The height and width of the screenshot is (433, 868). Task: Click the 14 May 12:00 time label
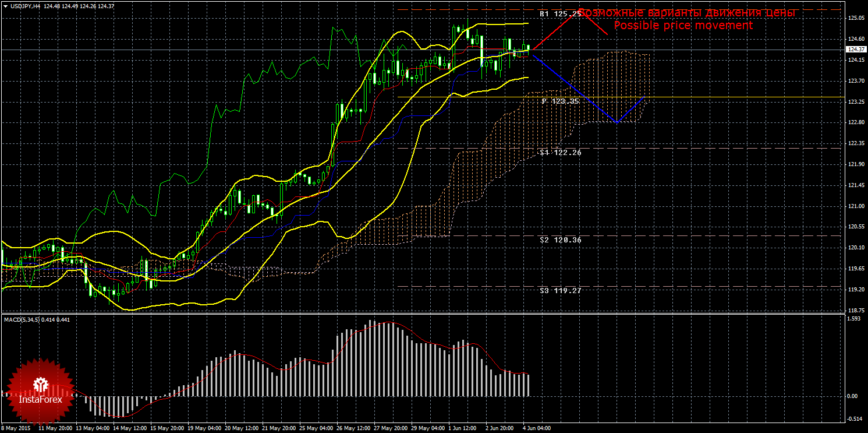129,428
